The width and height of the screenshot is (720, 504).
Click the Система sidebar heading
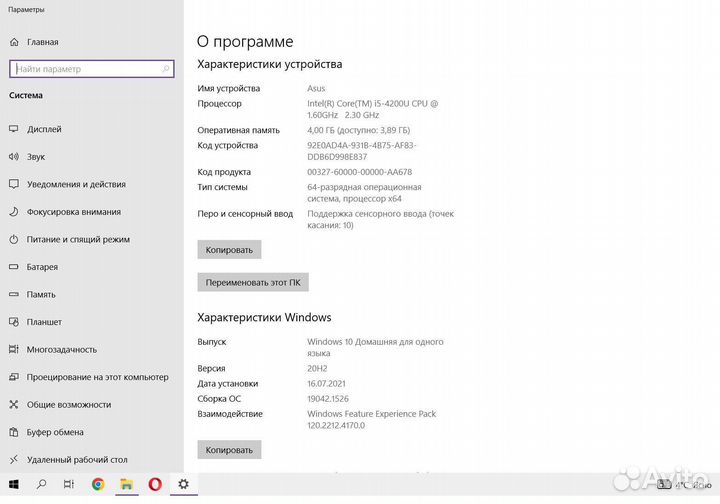[26, 95]
